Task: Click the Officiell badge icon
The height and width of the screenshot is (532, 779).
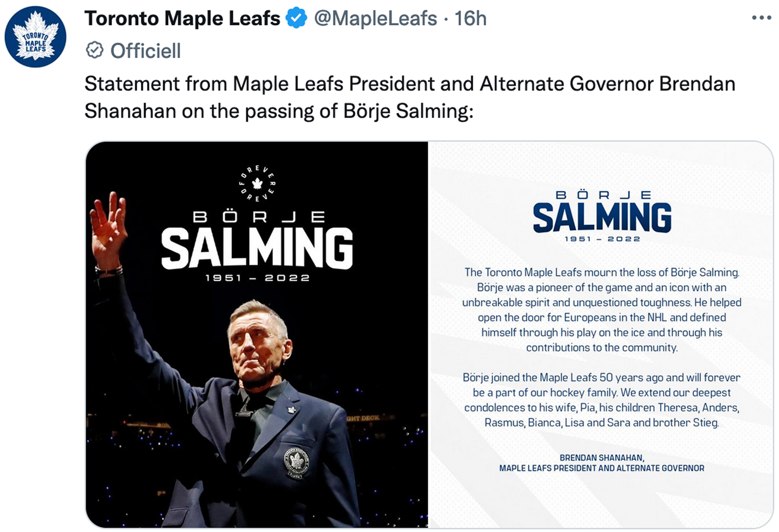Action: pos(95,50)
